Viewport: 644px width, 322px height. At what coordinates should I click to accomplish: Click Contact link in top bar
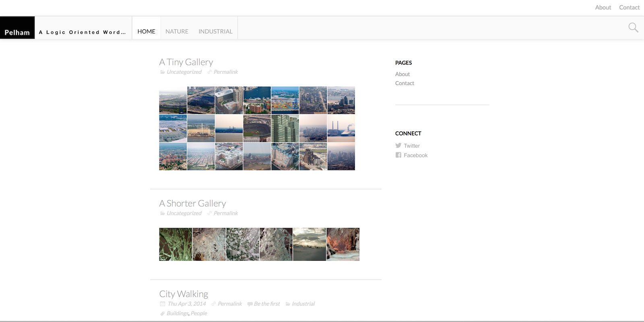[x=629, y=7]
